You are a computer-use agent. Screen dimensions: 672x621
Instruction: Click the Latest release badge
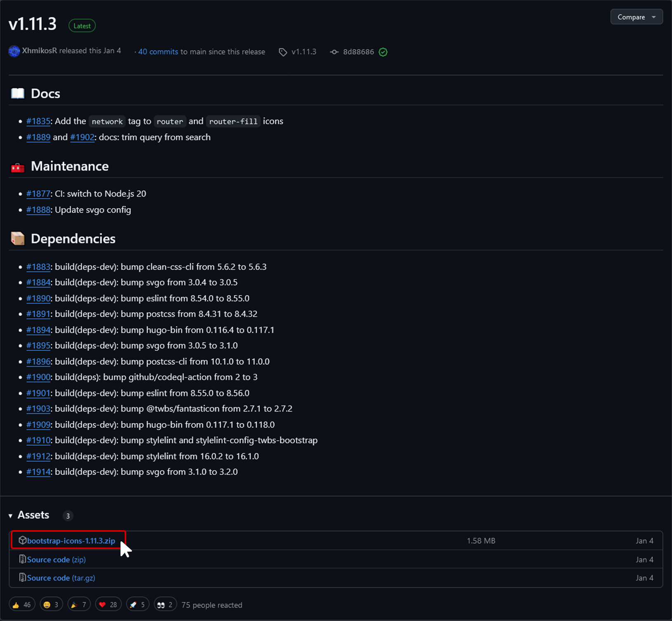(x=82, y=25)
